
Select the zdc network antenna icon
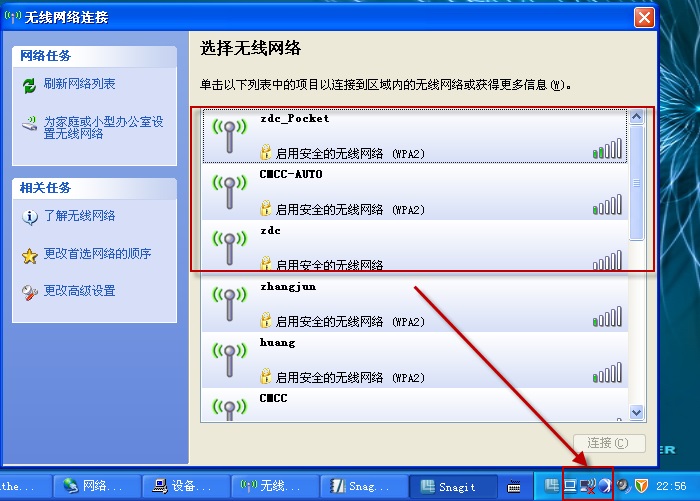pyautogui.click(x=229, y=248)
